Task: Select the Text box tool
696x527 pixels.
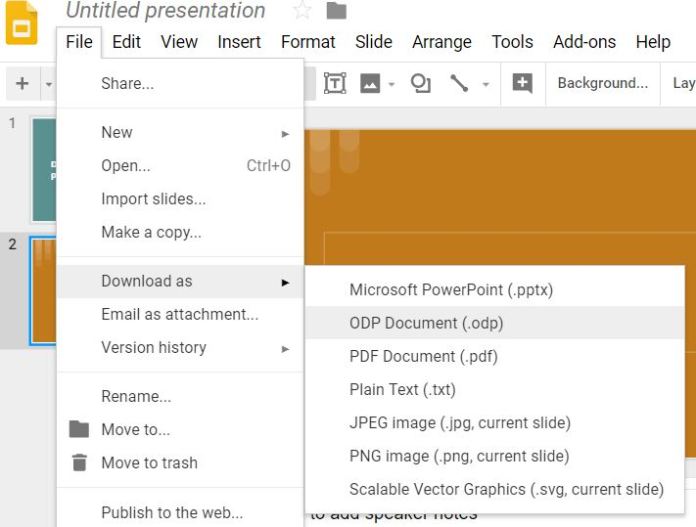Action: (335, 83)
